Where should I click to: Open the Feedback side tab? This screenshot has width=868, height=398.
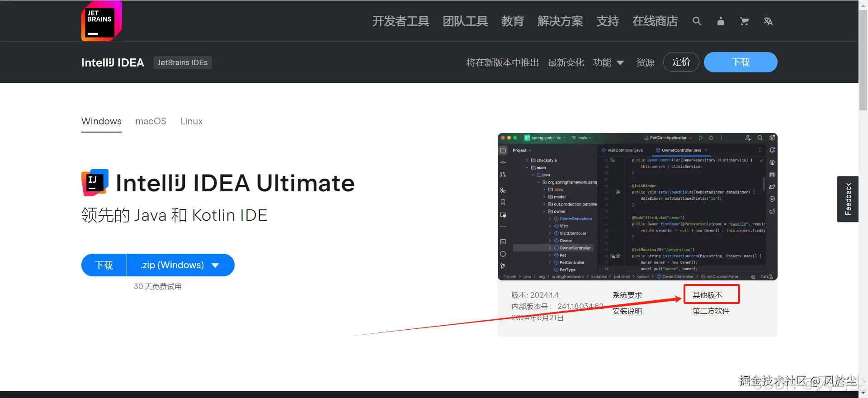click(848, 199)
